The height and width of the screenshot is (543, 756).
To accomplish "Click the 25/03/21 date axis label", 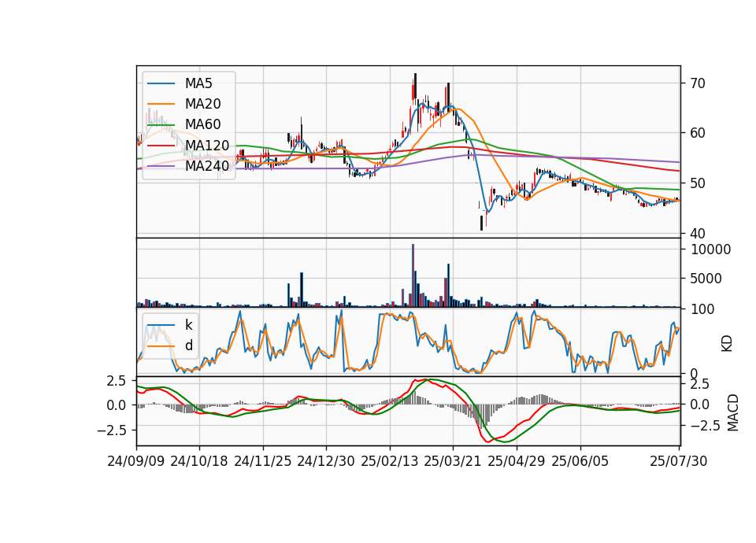I will point(453,461).
